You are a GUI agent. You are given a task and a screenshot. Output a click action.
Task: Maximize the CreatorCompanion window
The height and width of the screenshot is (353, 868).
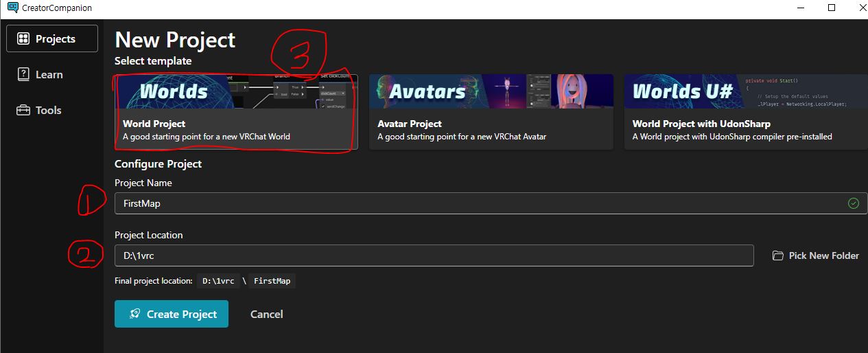point(832,8)
